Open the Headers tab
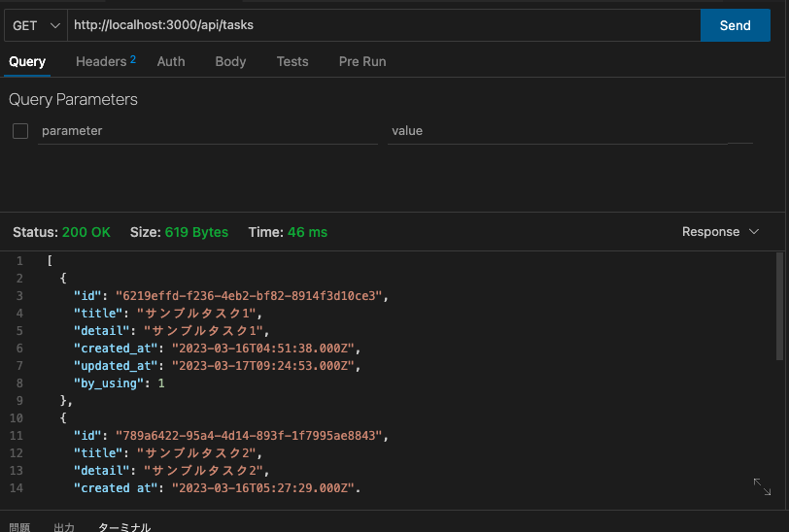 coord(106,61)
